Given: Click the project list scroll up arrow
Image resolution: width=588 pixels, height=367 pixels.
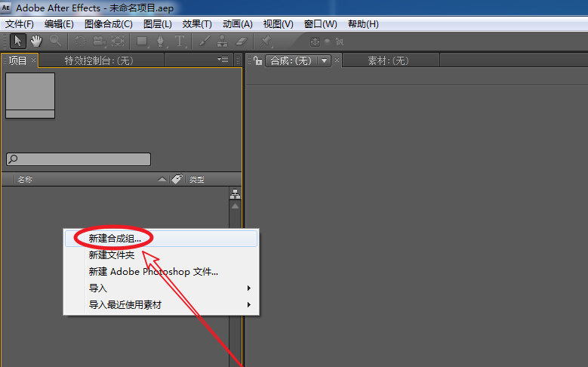Looking at the screenshot, I should (x=236, y=206).
